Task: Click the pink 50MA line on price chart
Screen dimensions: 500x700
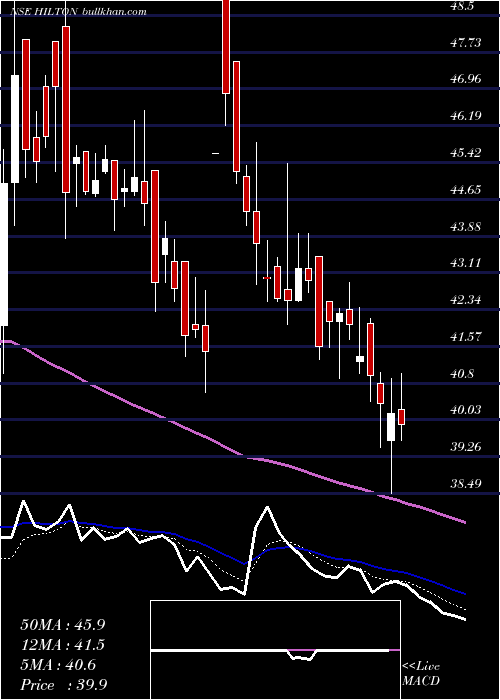Action: 232,451
